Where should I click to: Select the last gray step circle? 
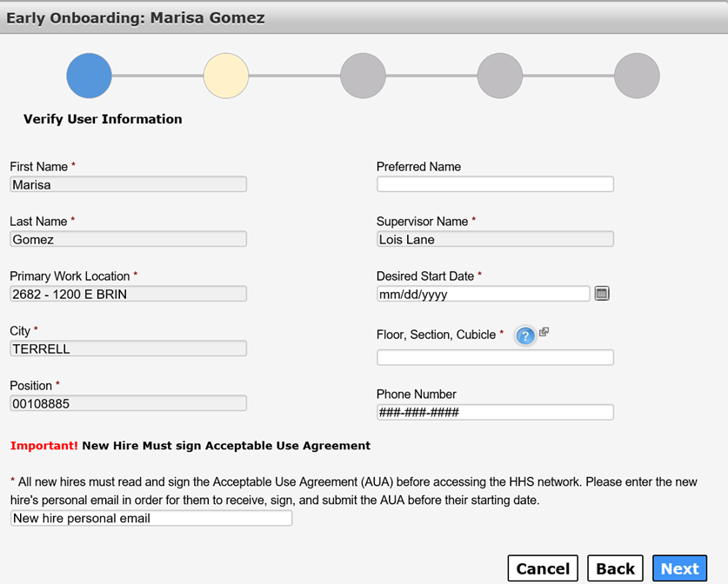point(637,76)
